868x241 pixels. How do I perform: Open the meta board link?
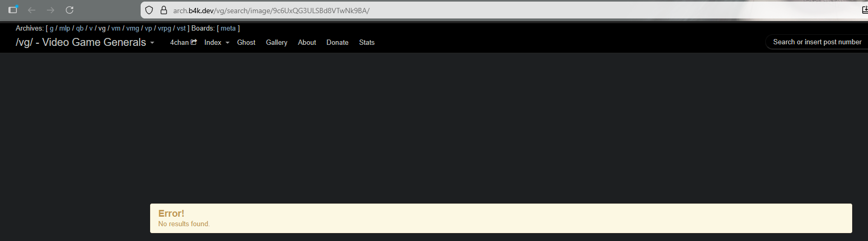coord(228,28)
